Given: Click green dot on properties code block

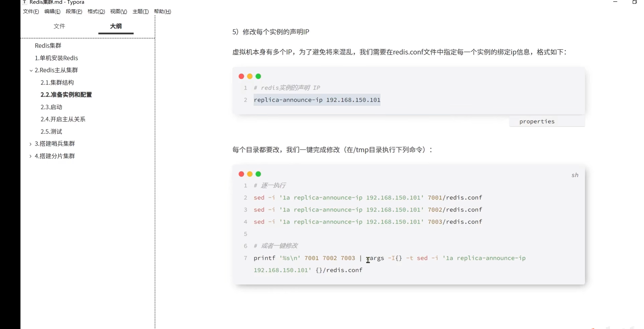Looking at the screenshot, I should [258, 76].
